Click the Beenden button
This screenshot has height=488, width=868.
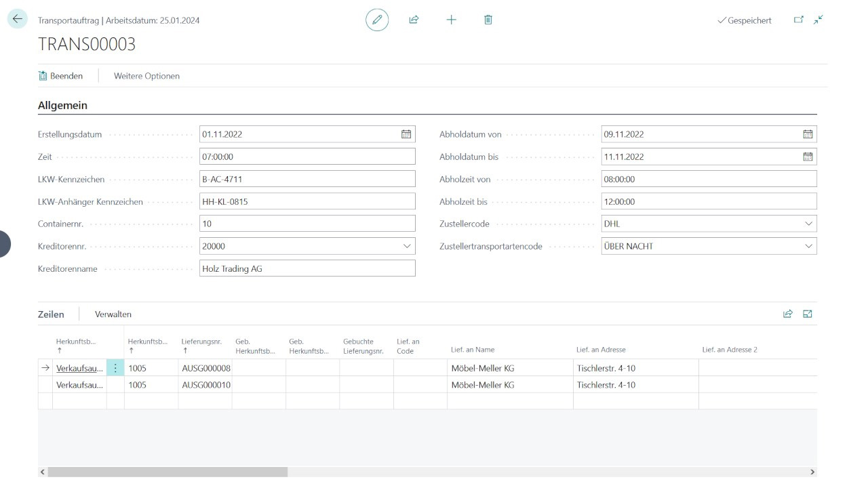click(x=61, y=76)
